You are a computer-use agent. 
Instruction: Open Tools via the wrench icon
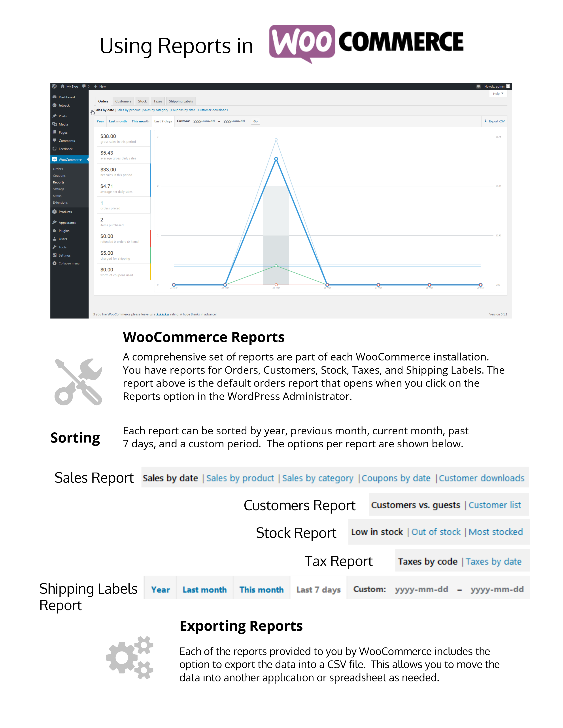point(54,247)
